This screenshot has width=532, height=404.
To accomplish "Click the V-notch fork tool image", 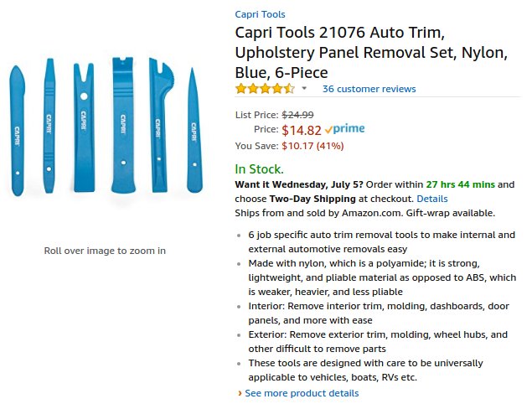I will click(84, 127).
